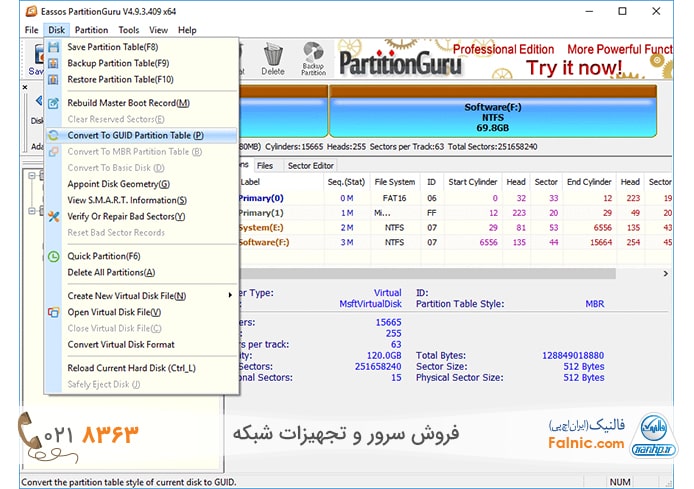694x489 pixels.
Task: Click the Delete toolbar trash icon
Action: (x=272, y=55)
